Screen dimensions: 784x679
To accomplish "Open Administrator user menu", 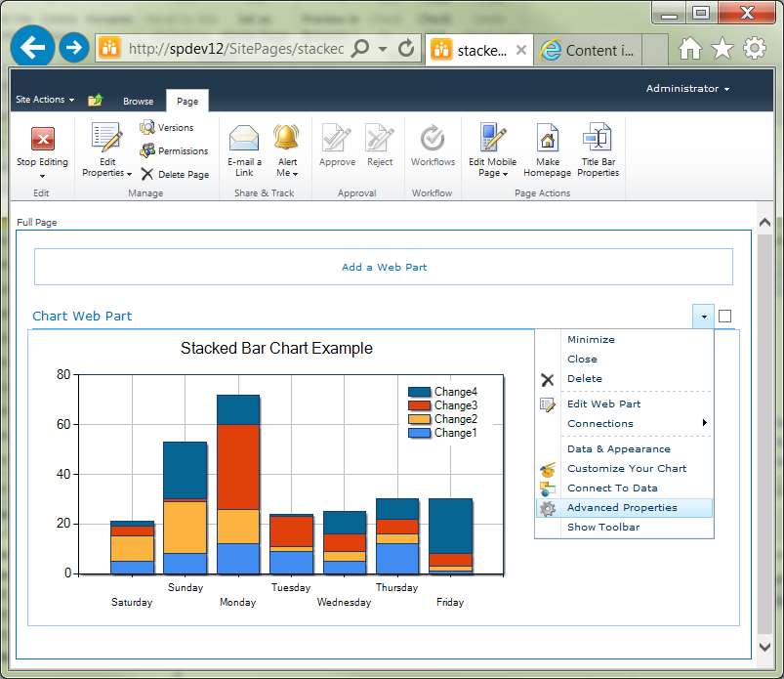I will point(687,89).
